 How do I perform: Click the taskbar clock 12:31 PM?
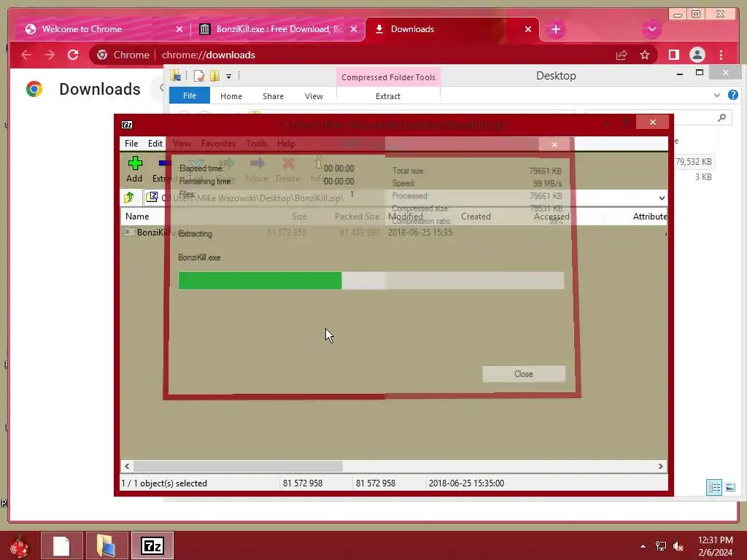click(x=715, y=540)
